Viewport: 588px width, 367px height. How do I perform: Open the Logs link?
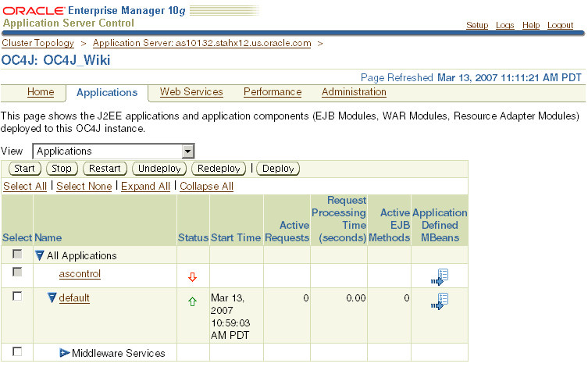tap(504, 25)
